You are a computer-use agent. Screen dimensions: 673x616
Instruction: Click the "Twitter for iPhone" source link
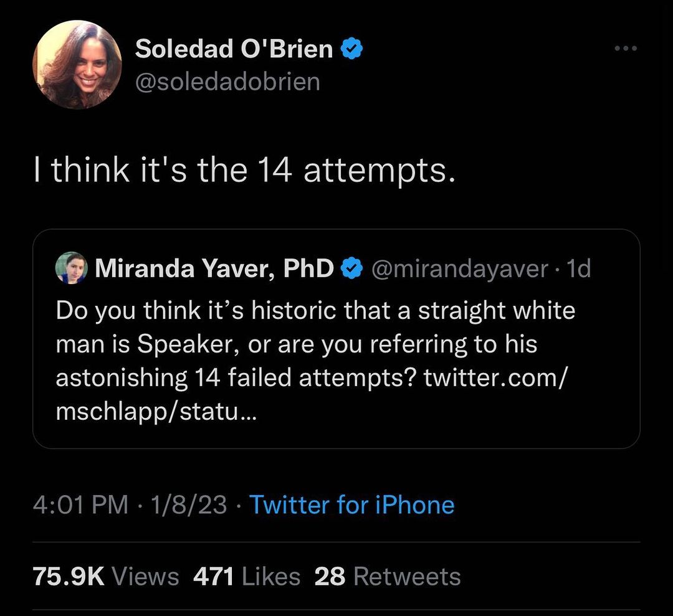pos(351,505)
